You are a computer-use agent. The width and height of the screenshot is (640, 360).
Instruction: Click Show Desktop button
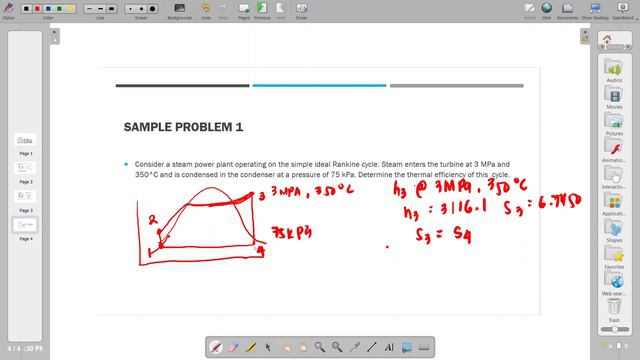click(595, 11)
